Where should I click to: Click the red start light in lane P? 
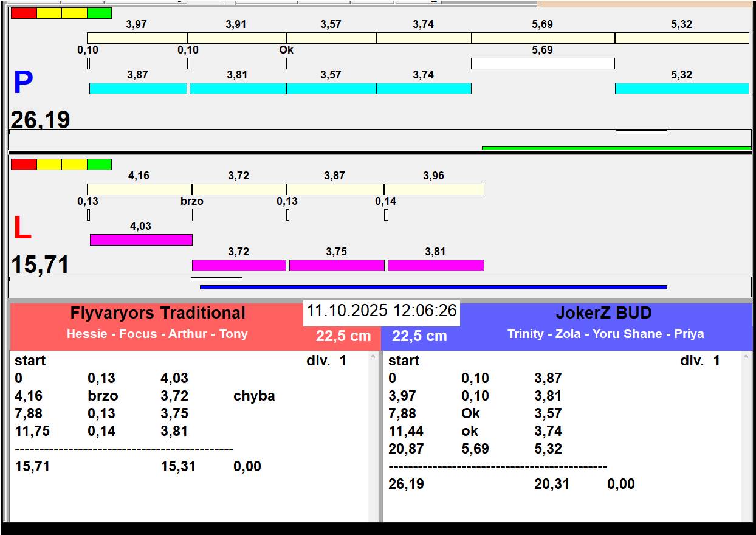tap(24, 13)
